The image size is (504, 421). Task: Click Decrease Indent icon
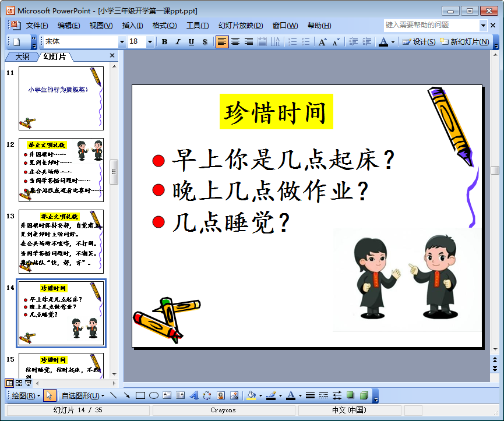pos(353,42)
